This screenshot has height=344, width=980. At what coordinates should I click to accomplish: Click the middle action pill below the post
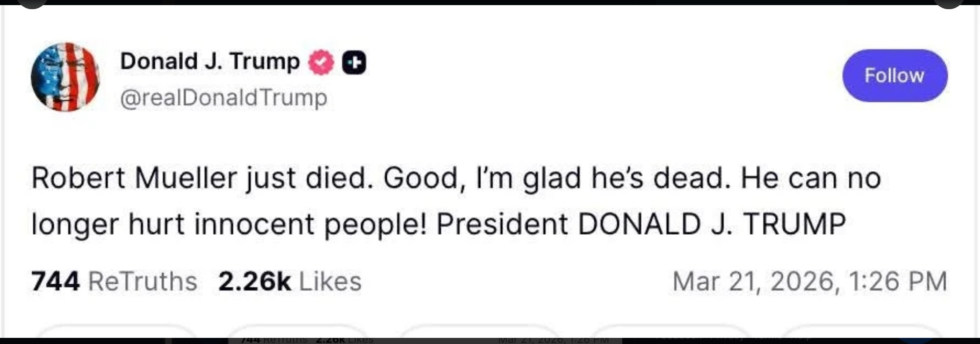click(x=480, y=331)
